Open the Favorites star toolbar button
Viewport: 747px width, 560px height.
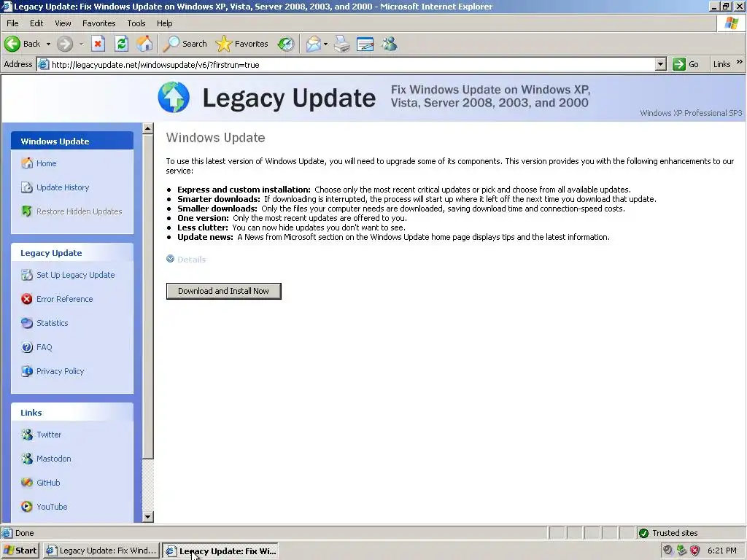coord(242,44)
